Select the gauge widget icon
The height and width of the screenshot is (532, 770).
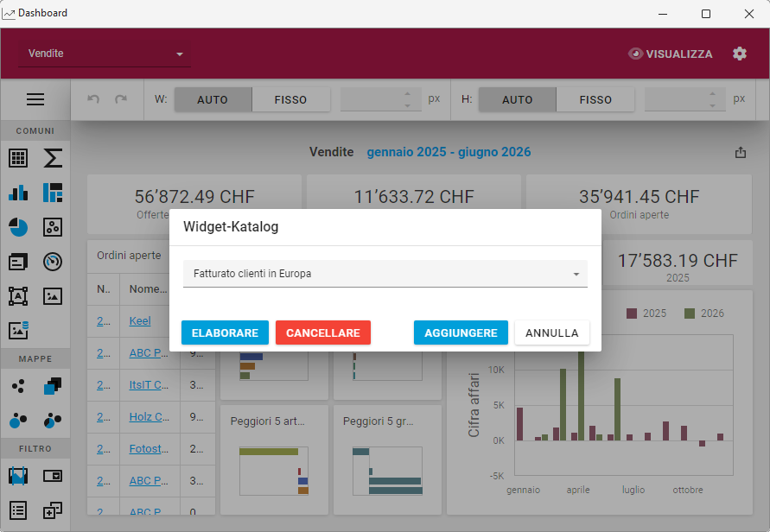54,261
